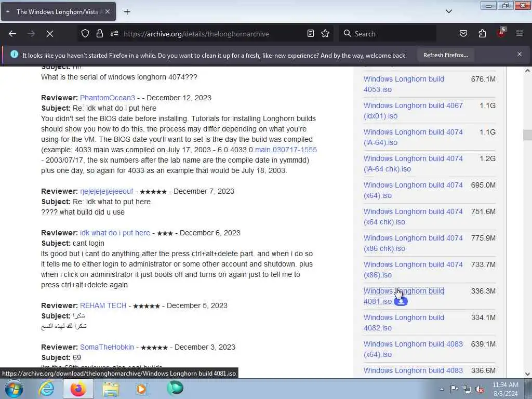Click the Firefox taskbar icon

coord(78,389)
